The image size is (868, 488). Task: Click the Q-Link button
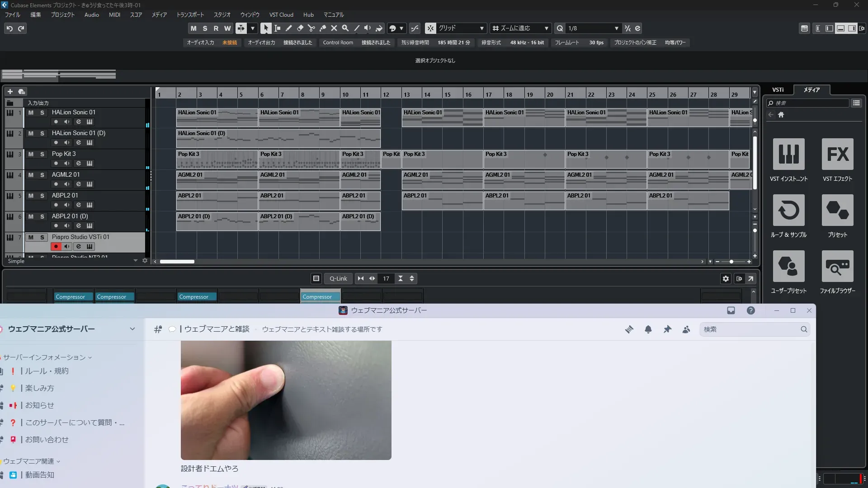pos(338,278)
